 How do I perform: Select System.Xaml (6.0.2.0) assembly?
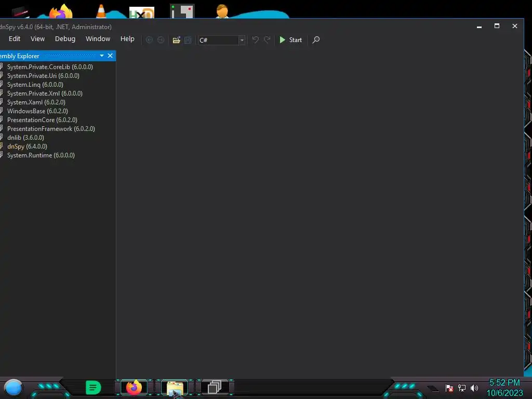[36, 102]
